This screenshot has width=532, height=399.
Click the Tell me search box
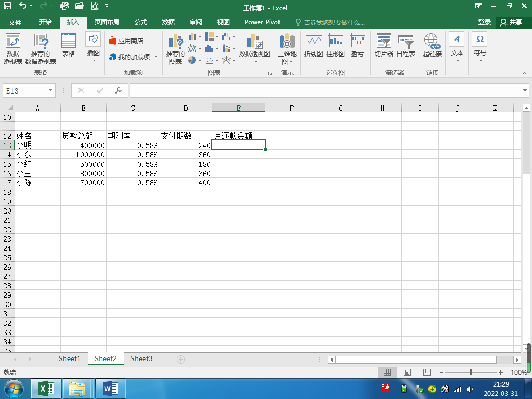[330, 22]
